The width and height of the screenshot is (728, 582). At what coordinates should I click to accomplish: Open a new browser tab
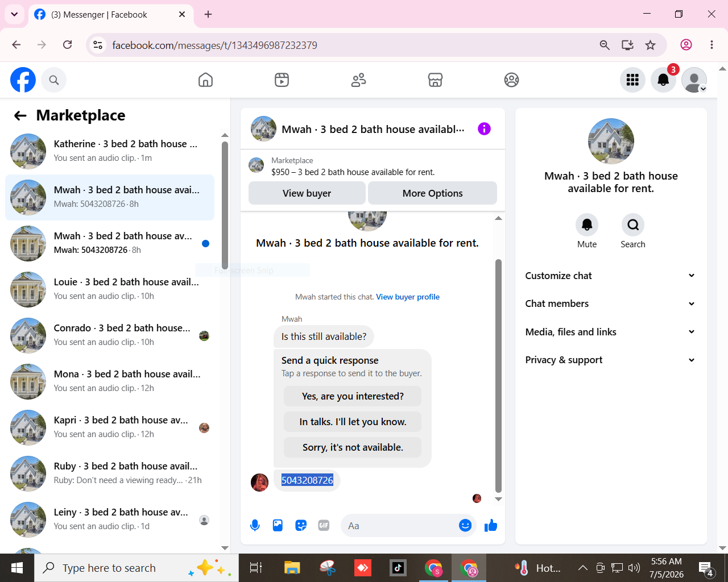[x=208, y=14]
